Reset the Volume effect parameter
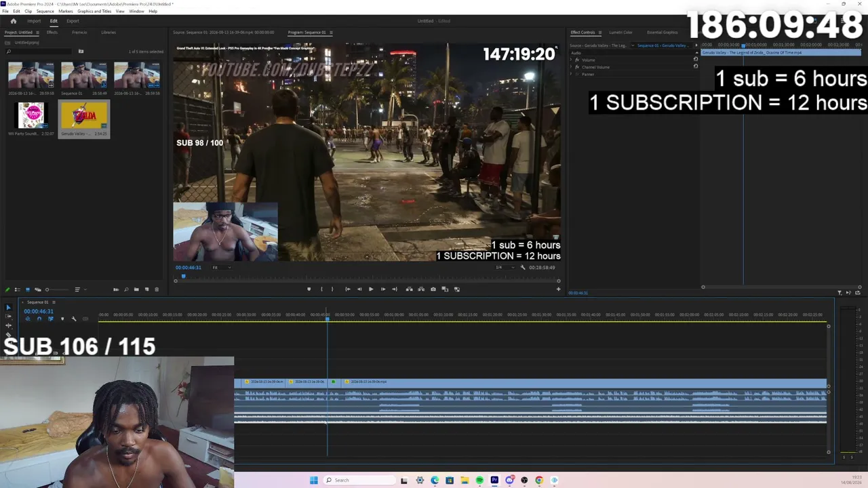 695,60
